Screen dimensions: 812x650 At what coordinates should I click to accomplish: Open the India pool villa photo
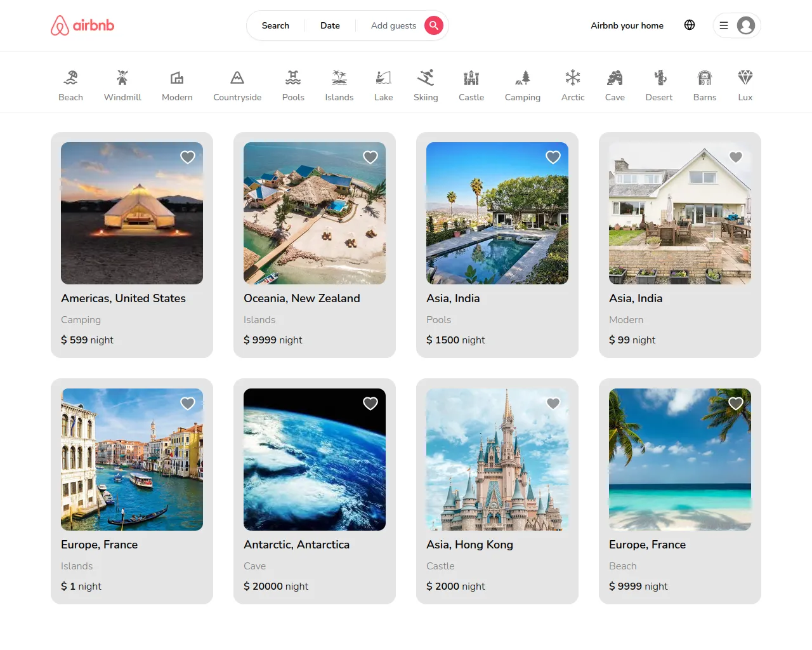click(x=497, y=213)
